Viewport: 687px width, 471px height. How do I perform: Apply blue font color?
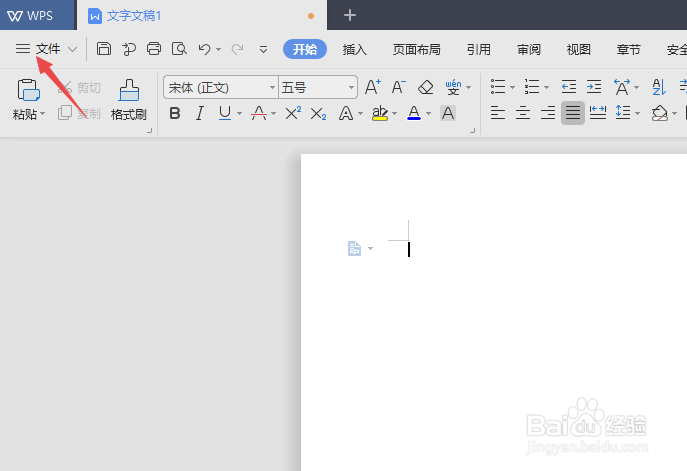click(414, 113)
